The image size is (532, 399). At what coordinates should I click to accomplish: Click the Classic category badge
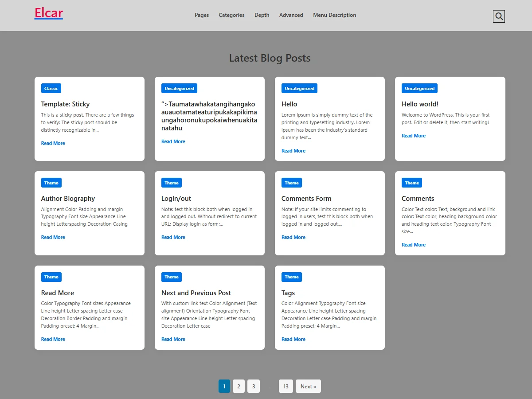click(51, 88)
